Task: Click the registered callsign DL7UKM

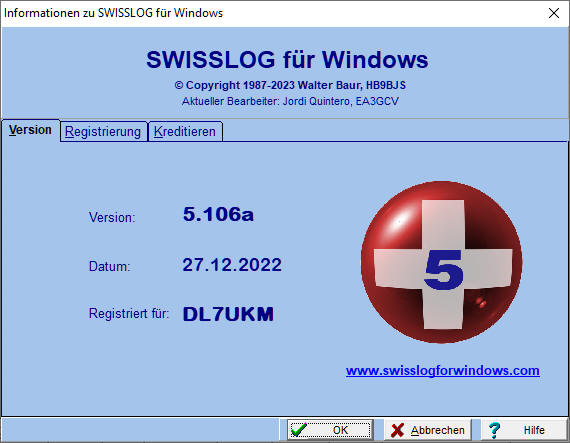Action: click(x=228, y=314)
